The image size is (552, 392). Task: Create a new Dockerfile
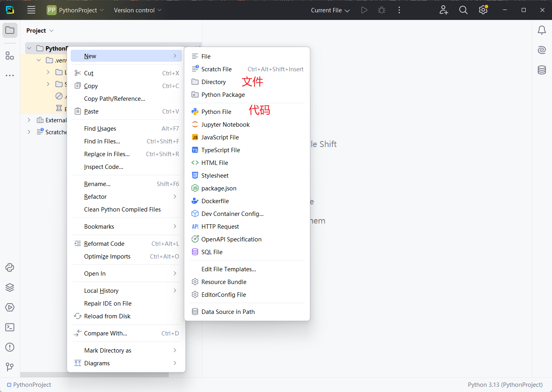click(x=247, y=201)
